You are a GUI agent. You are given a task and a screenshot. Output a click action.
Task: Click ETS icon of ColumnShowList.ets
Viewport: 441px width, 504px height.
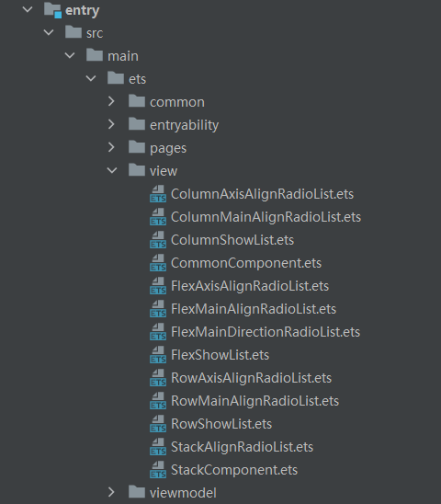(x=158, y=240)
